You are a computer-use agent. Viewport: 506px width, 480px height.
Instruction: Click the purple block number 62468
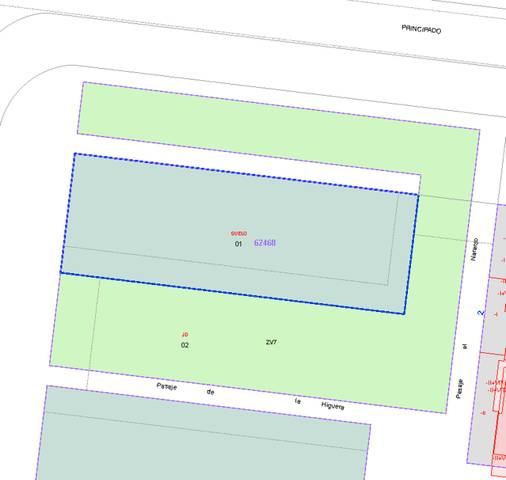tap(265, 243)
